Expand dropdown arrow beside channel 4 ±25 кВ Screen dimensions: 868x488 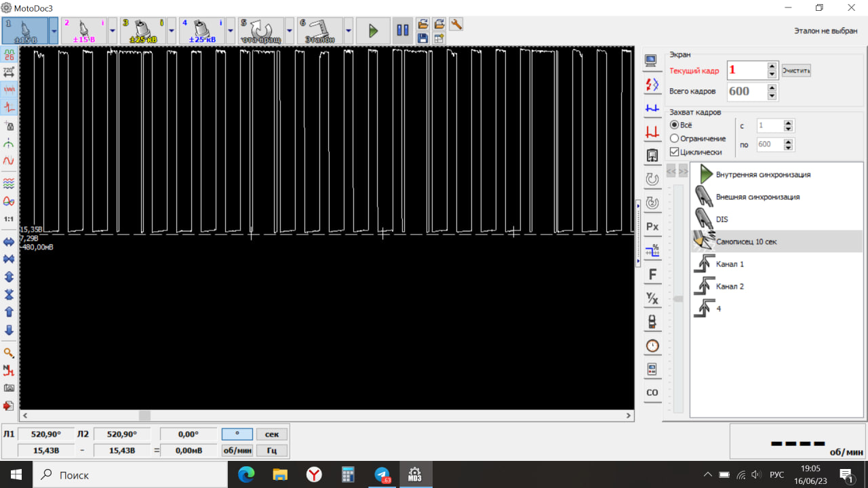pyautogui.click(x=231, y=30)
